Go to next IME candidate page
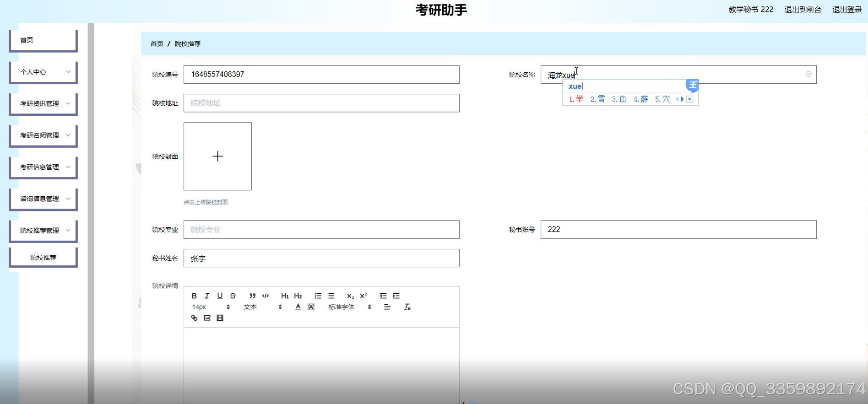 682,99
